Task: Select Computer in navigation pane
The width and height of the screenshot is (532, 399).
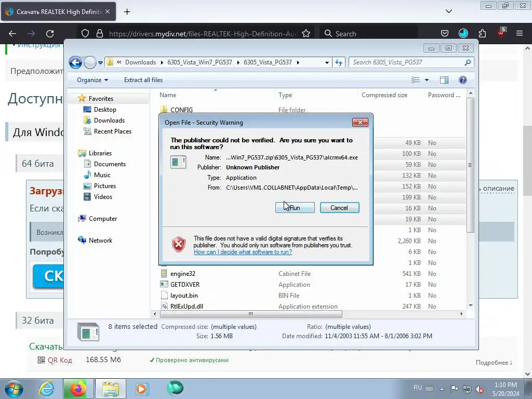Action: point(102,219)
